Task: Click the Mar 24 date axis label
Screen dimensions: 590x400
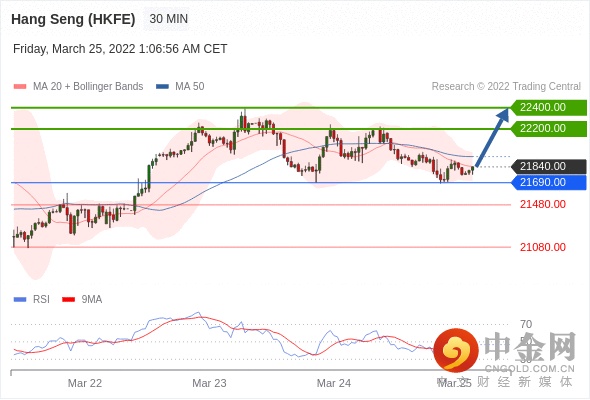Action: [x=334, y=383]
